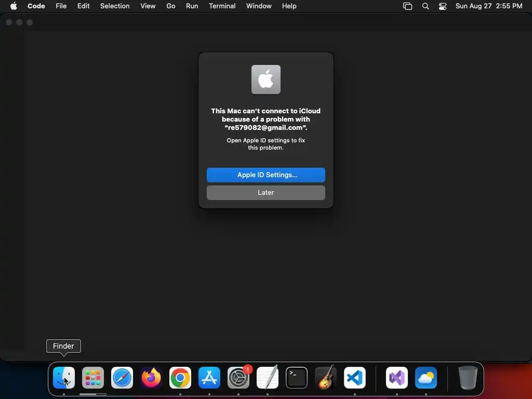Open the Go menu
Viewport: 532px width, 399px height.
(x=170, y=6)
